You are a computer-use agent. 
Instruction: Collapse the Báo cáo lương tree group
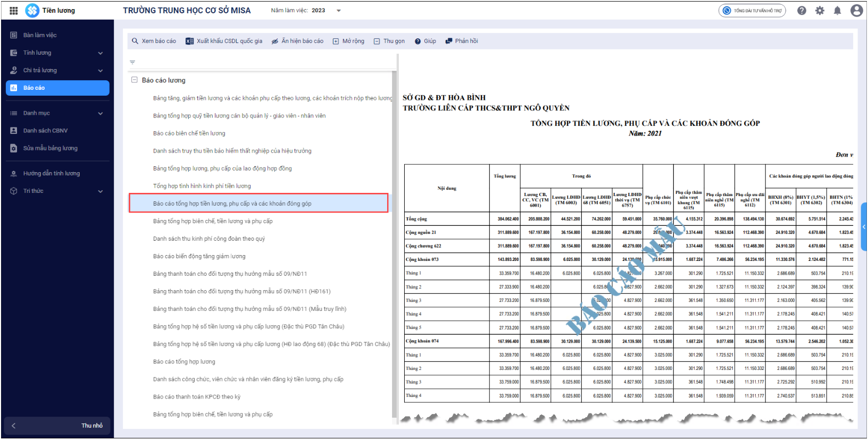[x=134, y=80]
